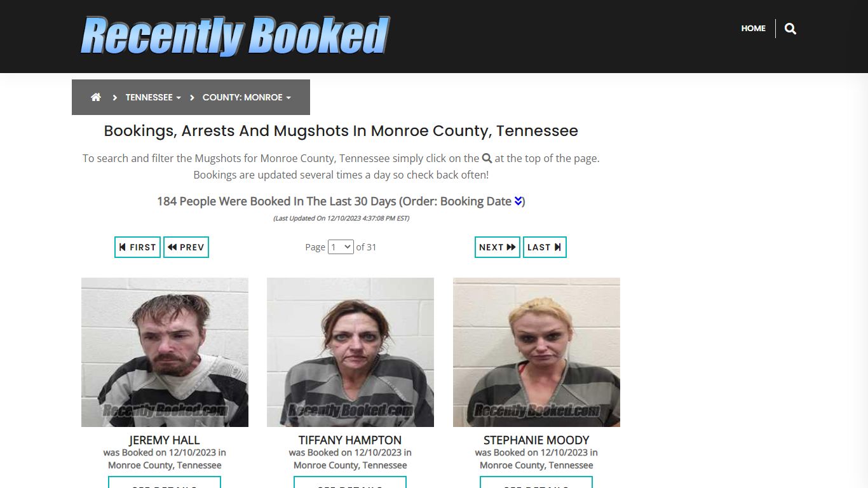Click the Recently Booked logo

click(234, 36)
